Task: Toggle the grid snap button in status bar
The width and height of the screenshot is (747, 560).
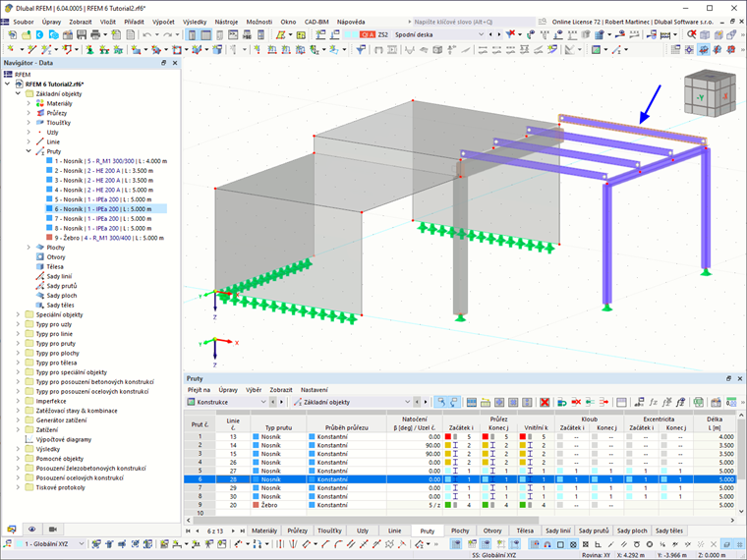Action: [x=535, y=544]
